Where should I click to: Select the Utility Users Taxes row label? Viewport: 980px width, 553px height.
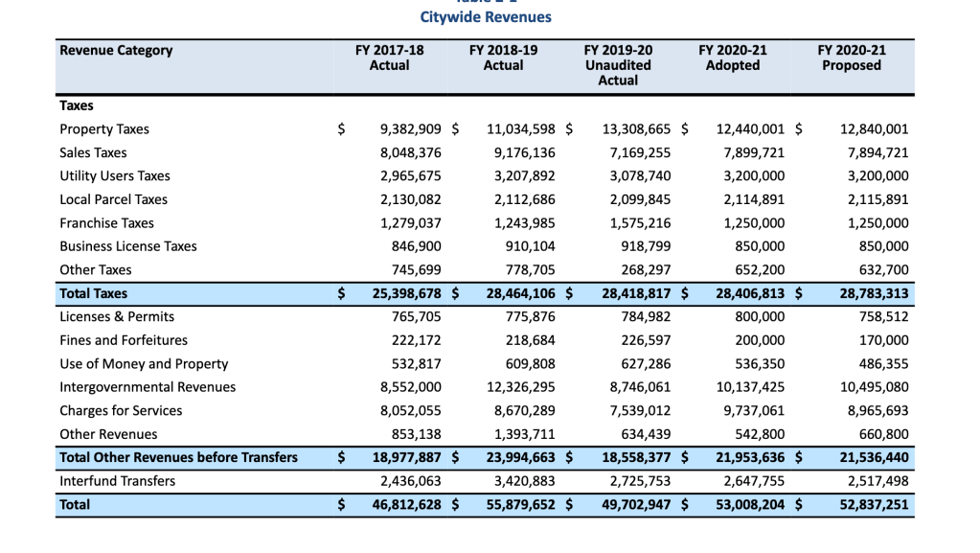tap(115, 175)
